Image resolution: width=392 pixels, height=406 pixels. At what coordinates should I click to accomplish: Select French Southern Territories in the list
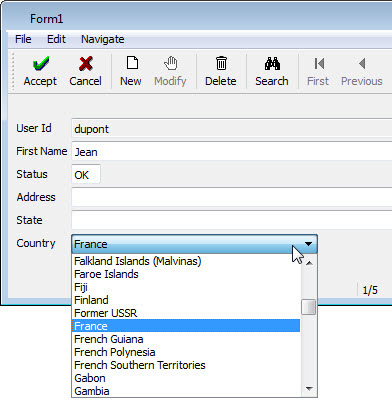[x=186, y=365]
